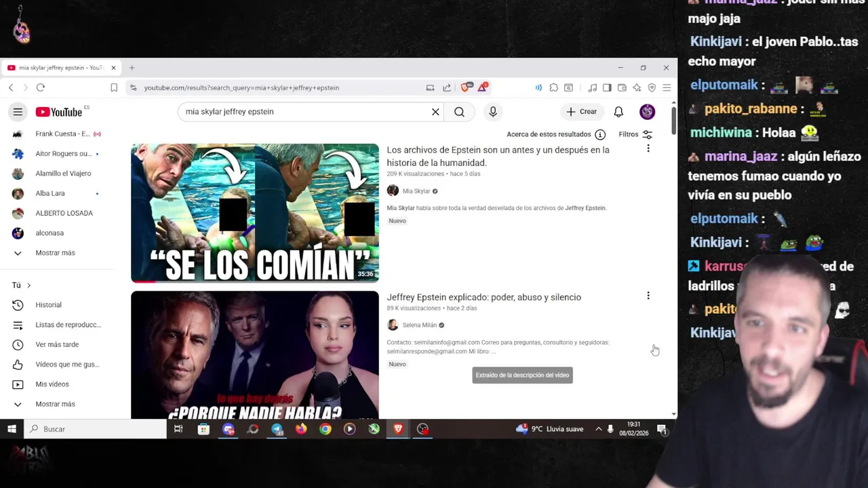
Task: Clear the search box with X
Action: tap(435, 112)
